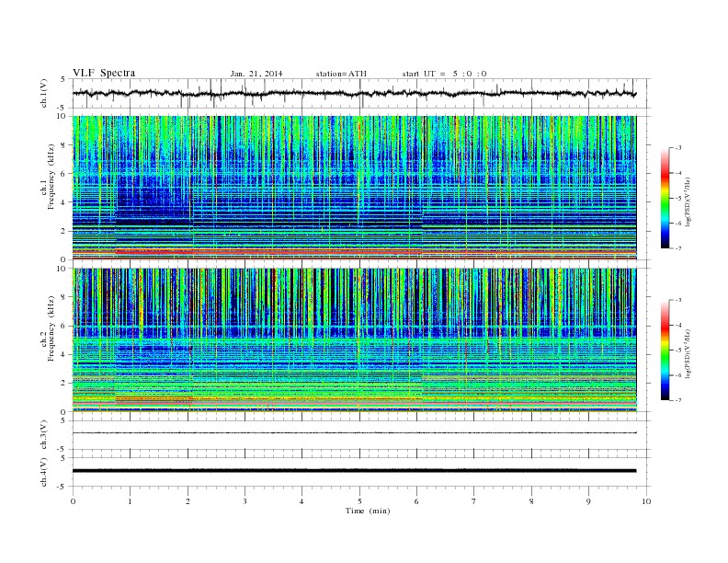The height and width of the screenshot is (563, 728).
Task: Click the time axis tick label '10'
Action: click(646, 501)
